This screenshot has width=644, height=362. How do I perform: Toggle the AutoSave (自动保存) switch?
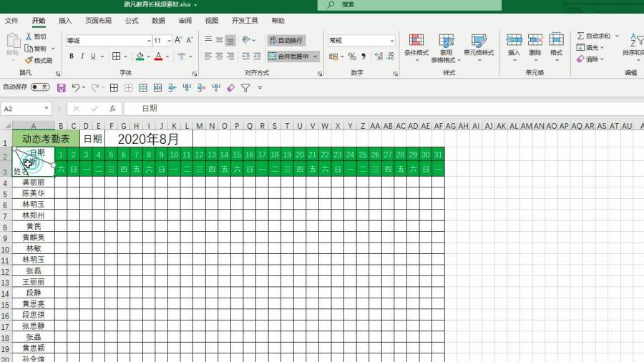[40, 87]
